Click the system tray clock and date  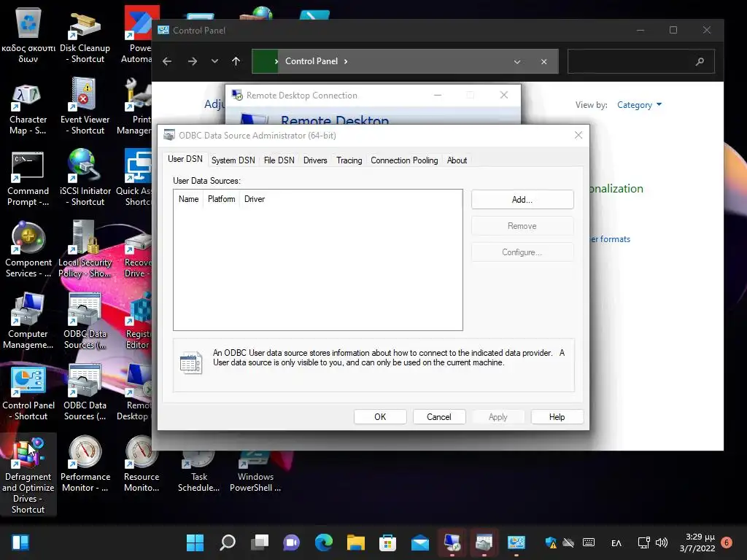pyautogui.click(x=697, y=542)
